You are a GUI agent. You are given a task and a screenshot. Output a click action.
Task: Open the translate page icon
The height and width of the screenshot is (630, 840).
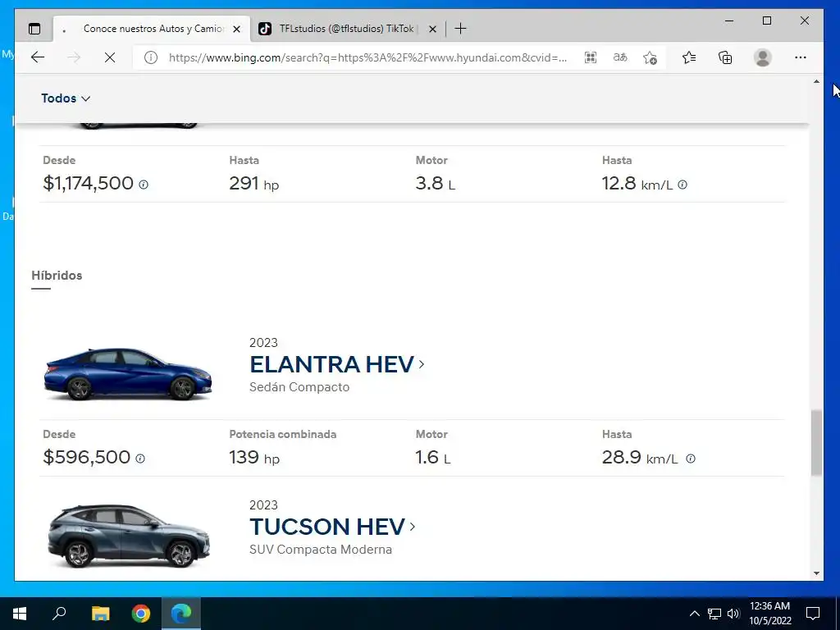(620, 57)
